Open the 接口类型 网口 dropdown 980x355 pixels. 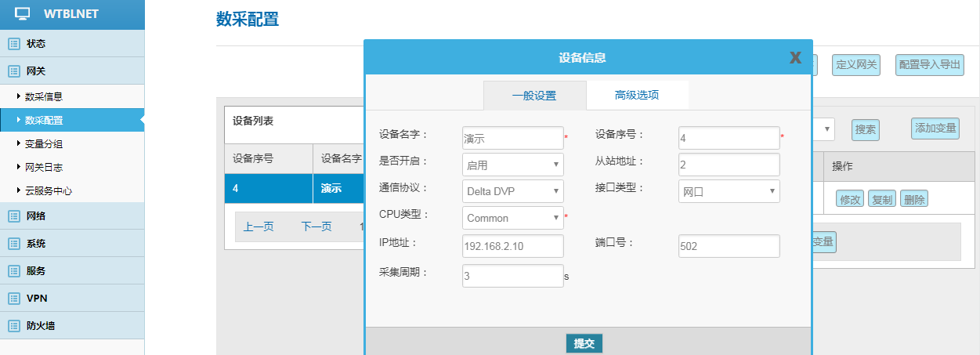point(729,191)
